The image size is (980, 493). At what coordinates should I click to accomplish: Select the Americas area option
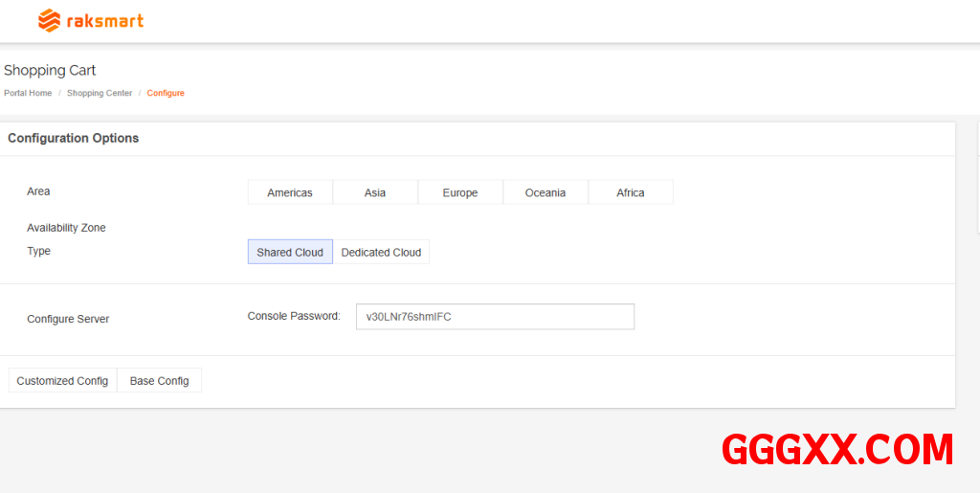tap(290, 192)
